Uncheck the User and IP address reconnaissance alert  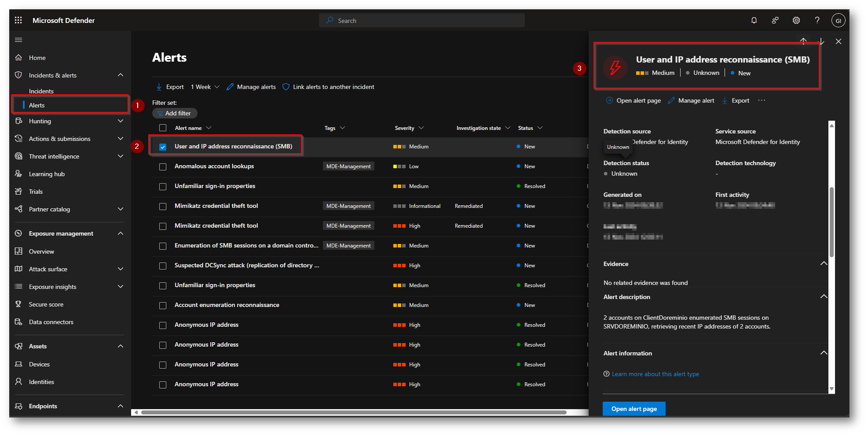point(163,147)
